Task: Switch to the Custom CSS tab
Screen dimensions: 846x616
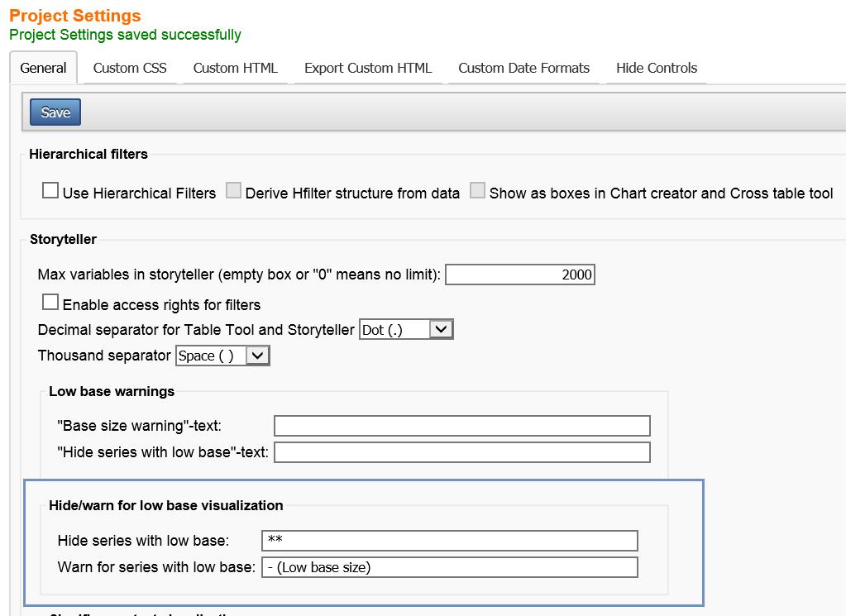Action: [130, 68]
